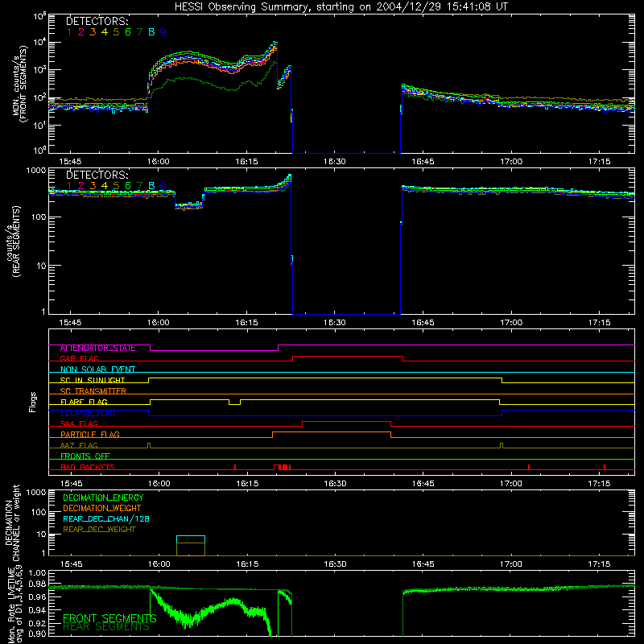The image size is (644, 644).
Task: Select cyan detector number 8 in front segments legend
Action: [x=151, y=32]
